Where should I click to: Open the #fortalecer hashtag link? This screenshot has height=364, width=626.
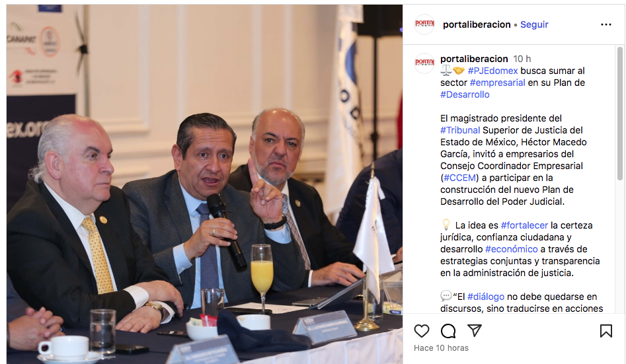pos(524,225)
